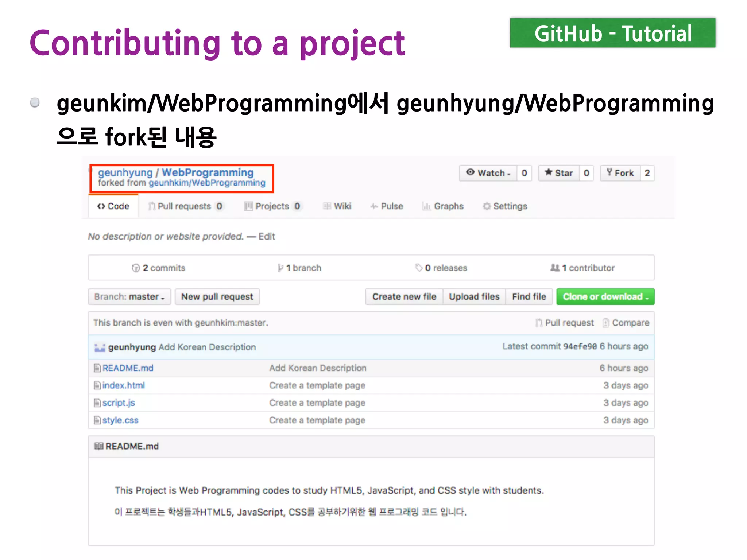Click the commits clock icon
747x560 pixels.
pyautogui.click(x=136, y=268)
